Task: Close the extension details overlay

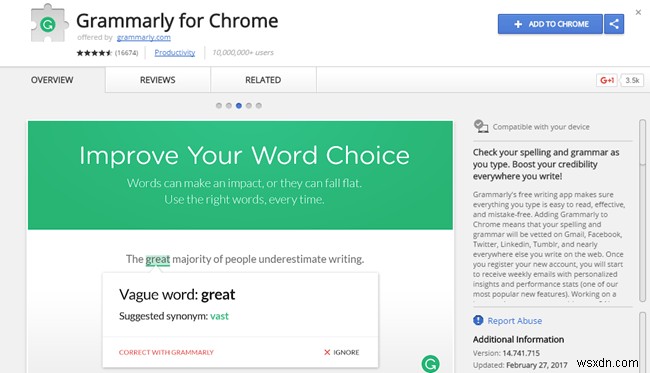Action: (638, 12)
